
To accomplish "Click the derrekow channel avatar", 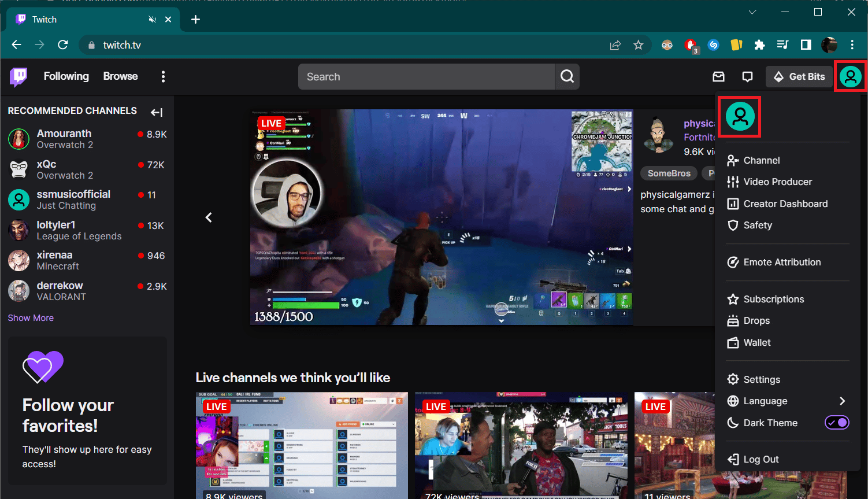I will (19, 291).
